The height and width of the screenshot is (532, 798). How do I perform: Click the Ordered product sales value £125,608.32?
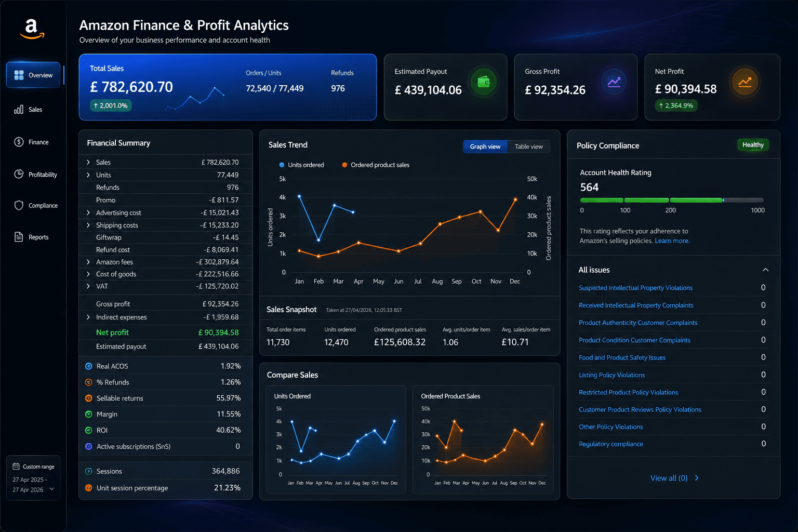pyautogui.click(x=400, y=342)
